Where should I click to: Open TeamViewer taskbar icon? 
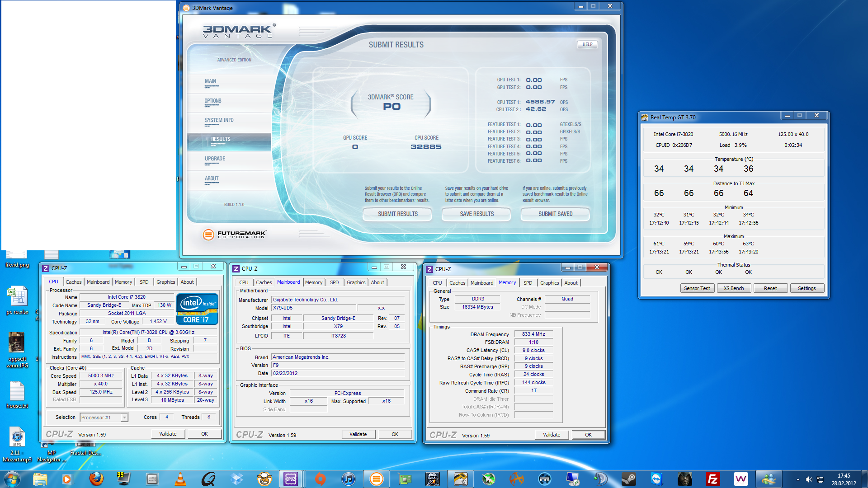coord(656,479)
